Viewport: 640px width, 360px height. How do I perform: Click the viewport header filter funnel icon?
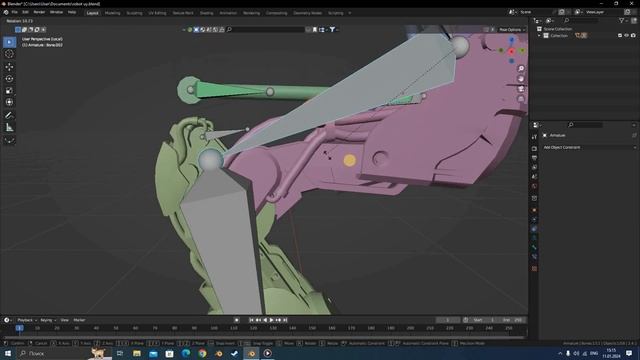[332, 29]
